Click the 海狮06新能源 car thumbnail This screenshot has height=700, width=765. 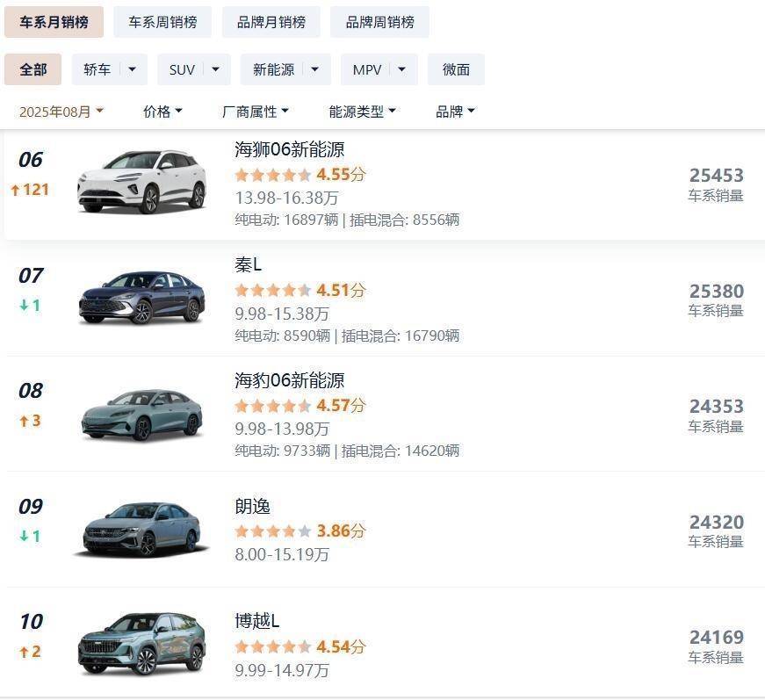pos(141,182)
